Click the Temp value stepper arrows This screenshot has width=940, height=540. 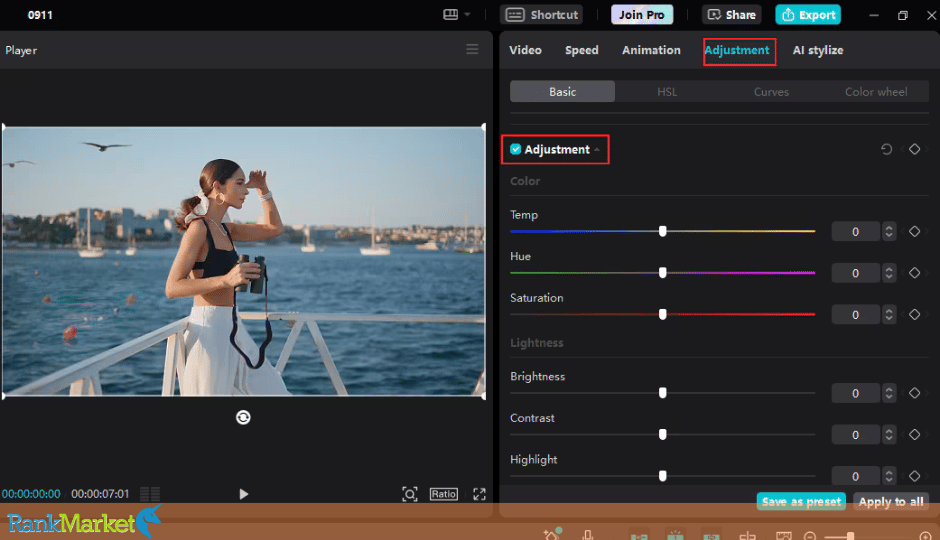pyautogui.click(x=889, y=231)
